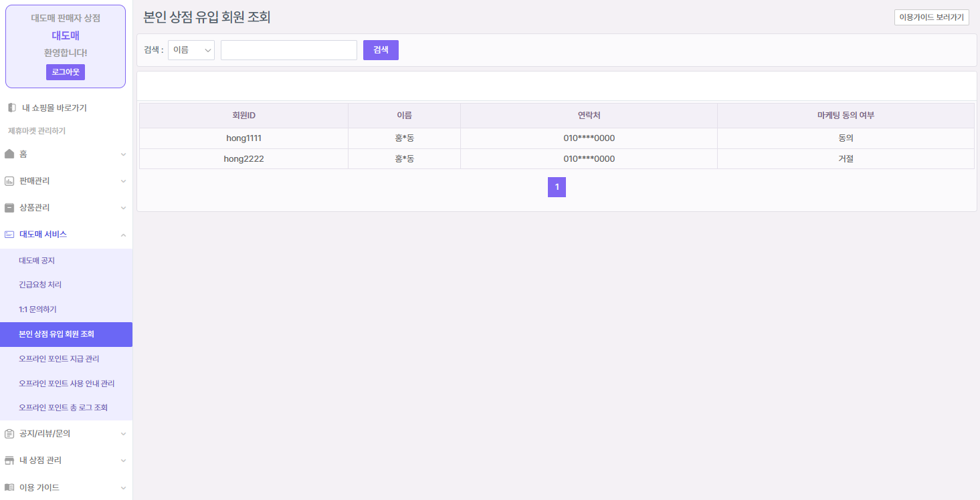
Task: Click the 내 상점 관리 store icon
Action: [x=9, y=460]
